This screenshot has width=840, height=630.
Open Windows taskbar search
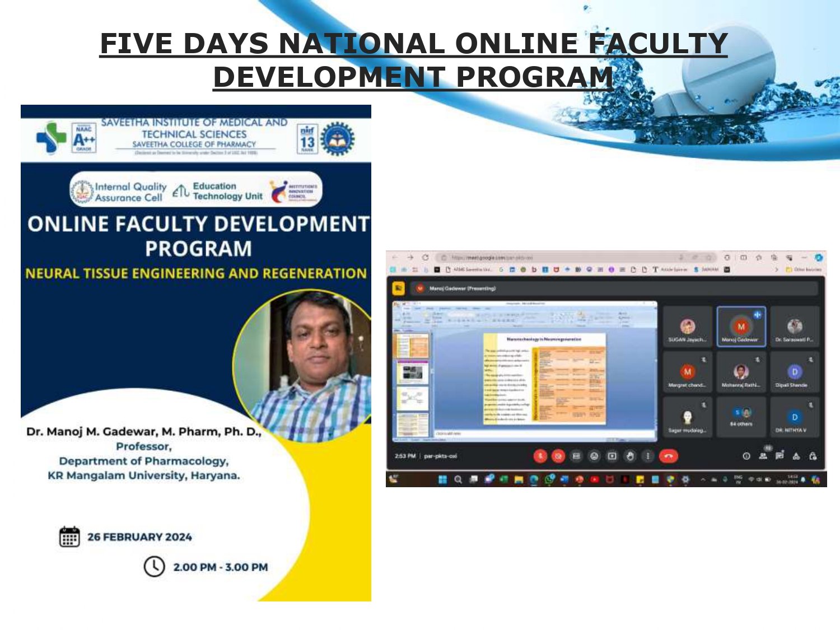click(458, 479)
